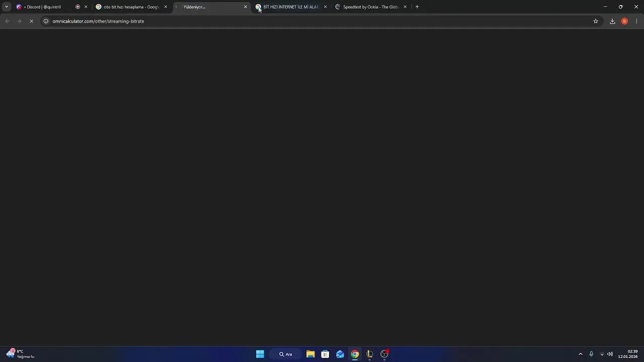
Task: Click the Google Chrome taskbar icon
Action: point(355,354)
